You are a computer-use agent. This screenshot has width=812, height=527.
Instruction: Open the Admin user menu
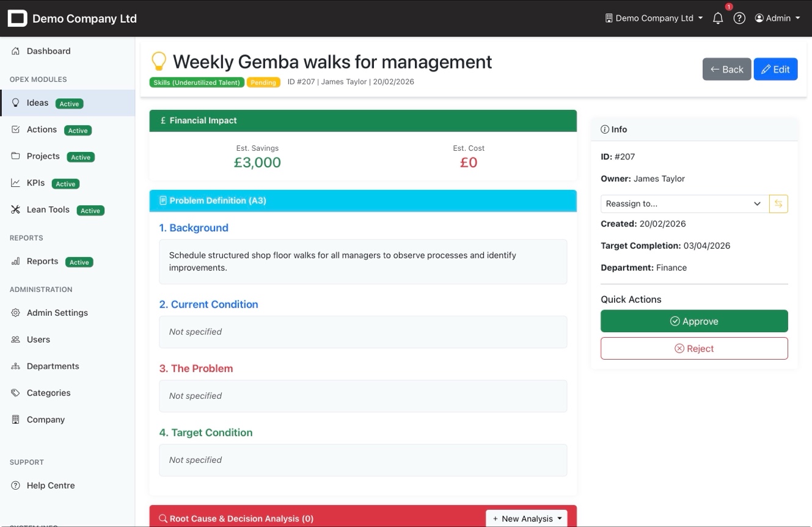pos(777,18)
